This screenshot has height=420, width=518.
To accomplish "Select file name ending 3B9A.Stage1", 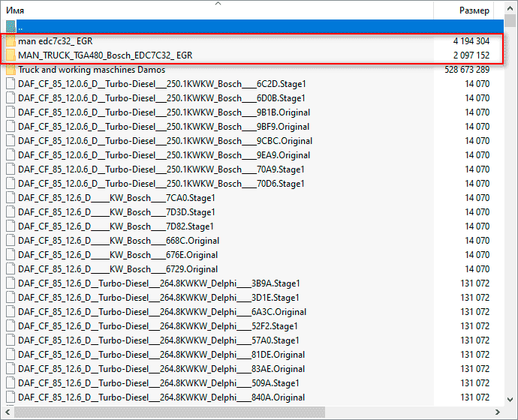I will coord(159,283).
